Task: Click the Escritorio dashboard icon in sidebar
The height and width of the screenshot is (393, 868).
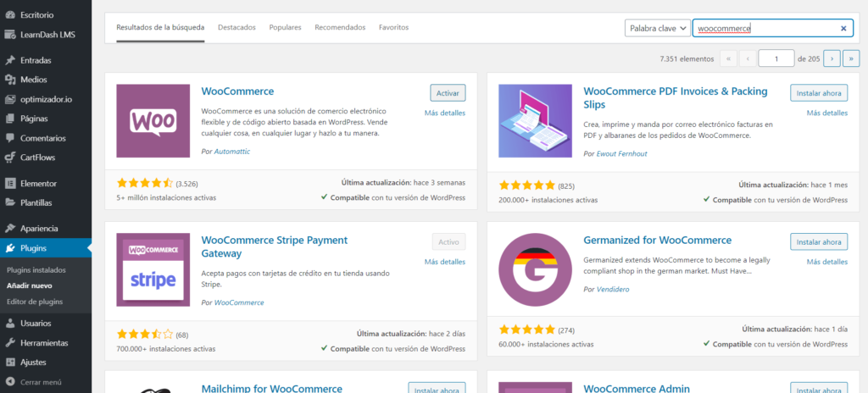Action: [9, 15]
